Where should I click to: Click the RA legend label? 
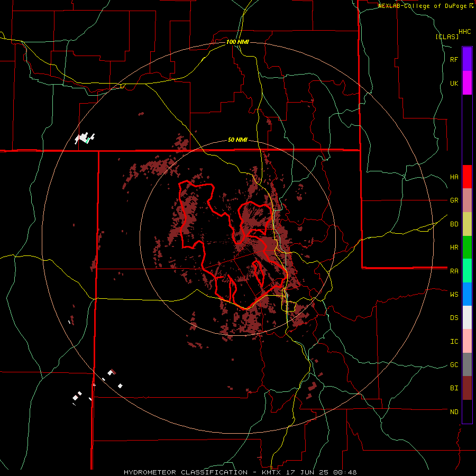point(454,271)
